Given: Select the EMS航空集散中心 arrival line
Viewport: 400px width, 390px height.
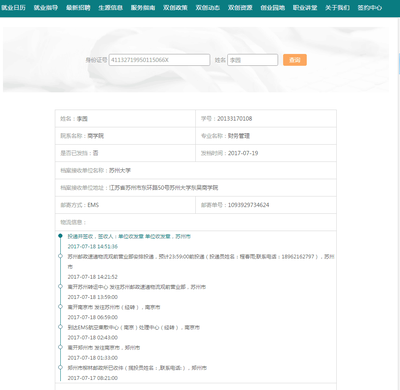Looking at the screenshot, I should pyautogui.click(x=134, y=328).
